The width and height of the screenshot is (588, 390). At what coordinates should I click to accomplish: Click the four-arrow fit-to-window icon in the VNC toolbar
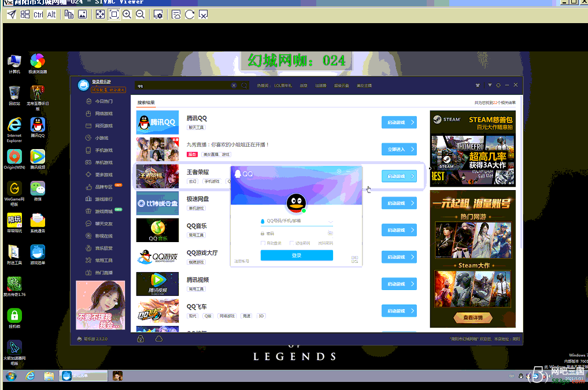point(100,14)
